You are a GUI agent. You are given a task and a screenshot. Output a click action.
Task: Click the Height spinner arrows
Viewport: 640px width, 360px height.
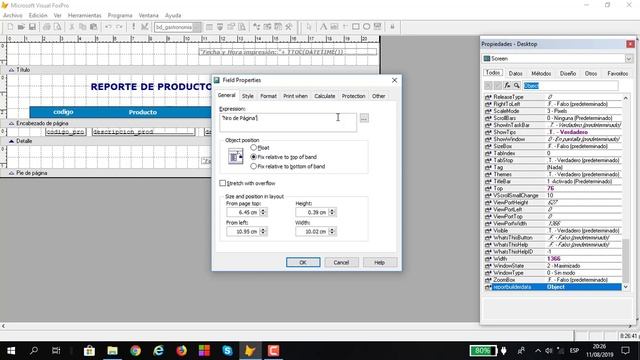point(332,212)
